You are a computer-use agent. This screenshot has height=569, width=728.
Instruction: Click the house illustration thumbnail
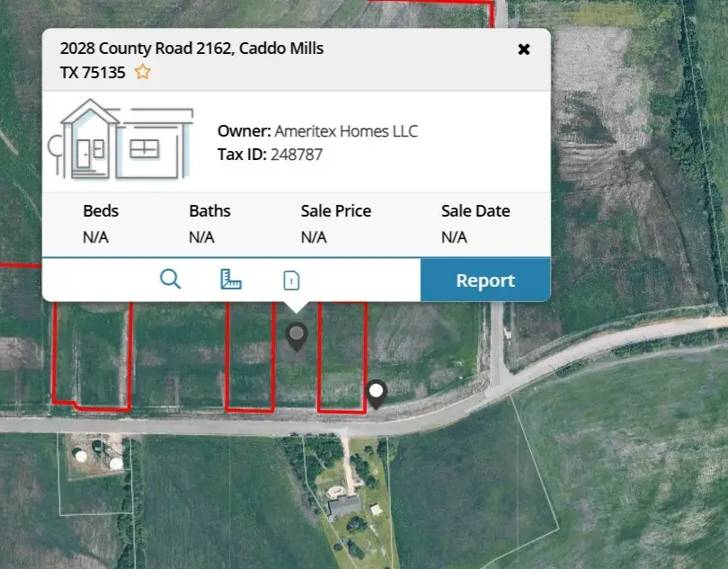126,140
